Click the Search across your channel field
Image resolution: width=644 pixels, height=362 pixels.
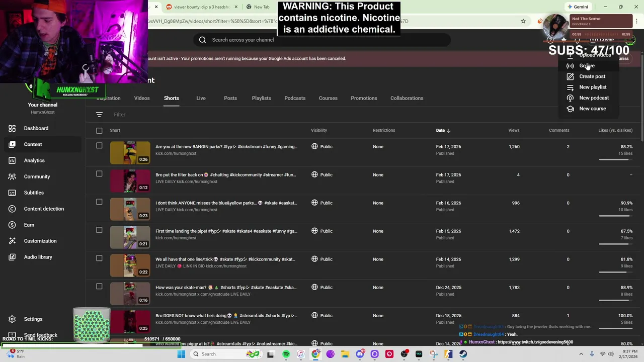tap(322, 40)
